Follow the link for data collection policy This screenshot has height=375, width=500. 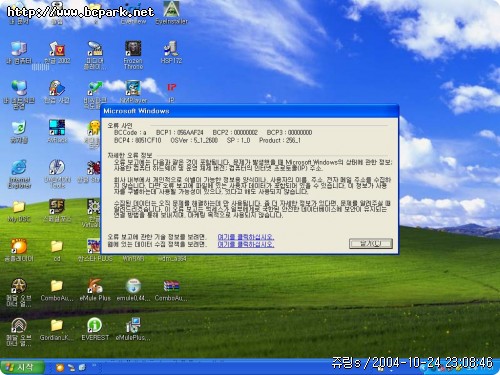tap(246, 244)
